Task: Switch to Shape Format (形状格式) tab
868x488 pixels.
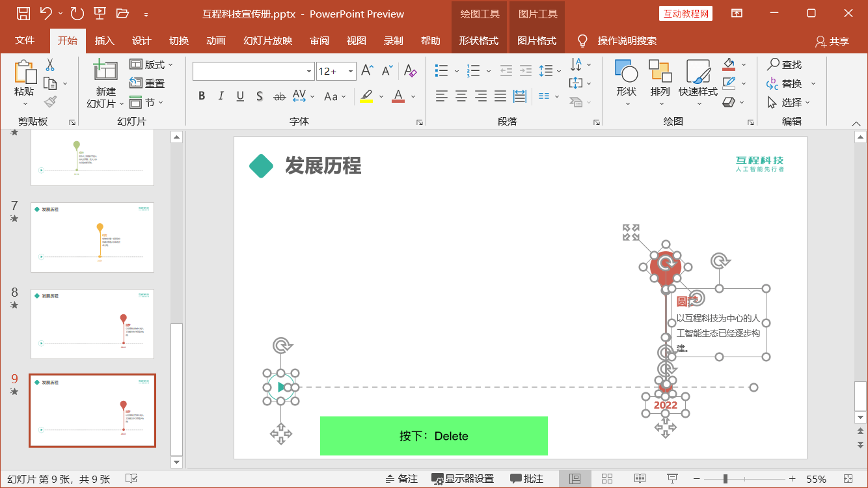Action: (478, 40)
